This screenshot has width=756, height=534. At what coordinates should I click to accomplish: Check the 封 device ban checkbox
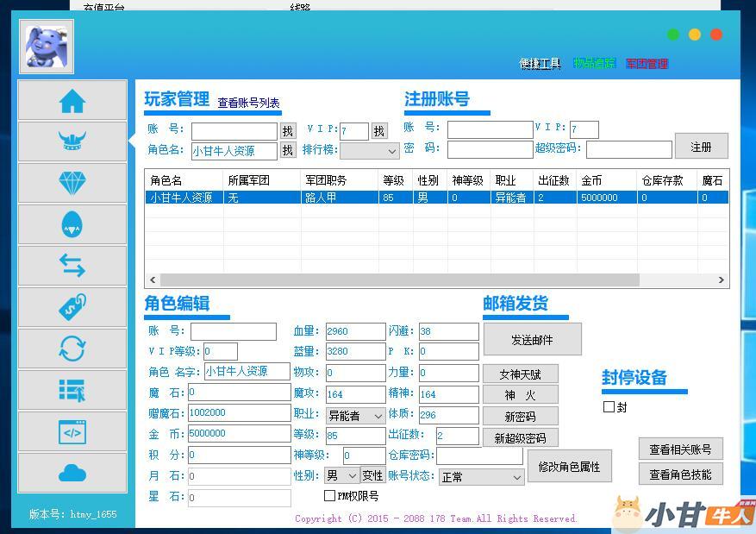pos(609,407)
